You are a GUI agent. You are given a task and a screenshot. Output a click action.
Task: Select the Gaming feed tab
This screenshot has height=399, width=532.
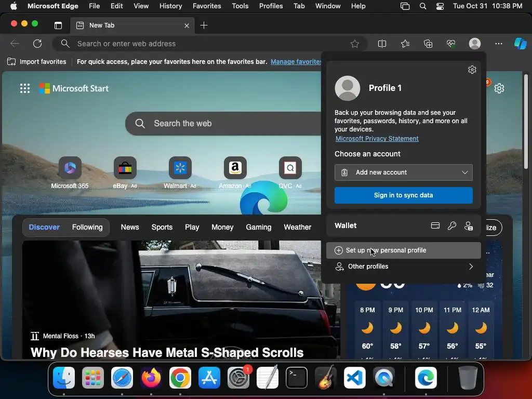tap(259, 227)
